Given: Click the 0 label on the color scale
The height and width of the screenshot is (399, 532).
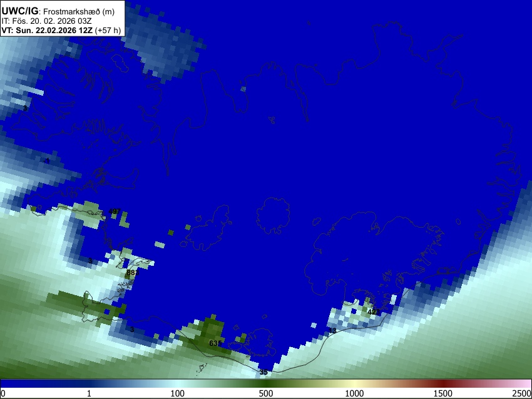Looking at the screenshot, I should pyautogui.click(x=3, y=393).
